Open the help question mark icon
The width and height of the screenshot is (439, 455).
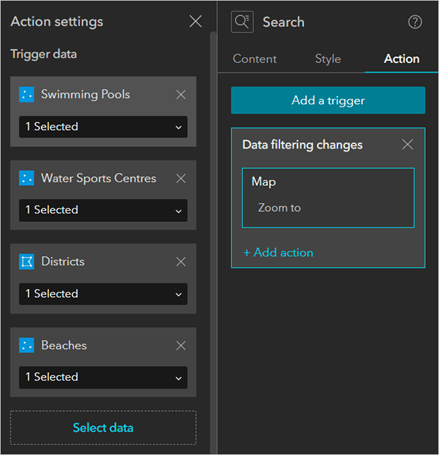tap(415, 22)
